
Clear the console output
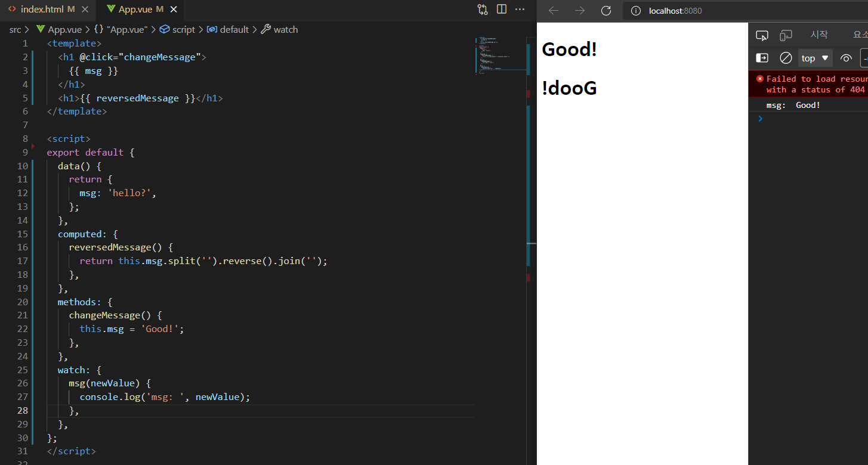(x=786, y=58)
